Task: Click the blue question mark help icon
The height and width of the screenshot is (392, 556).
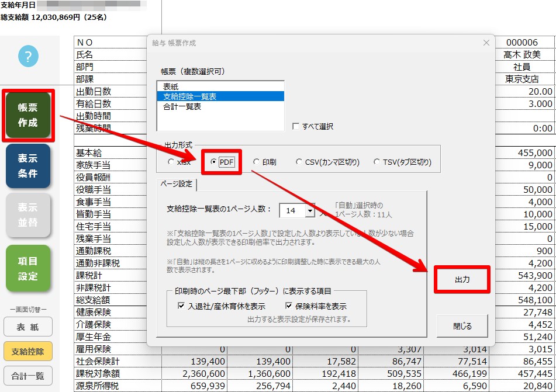Action: [29, 56]
